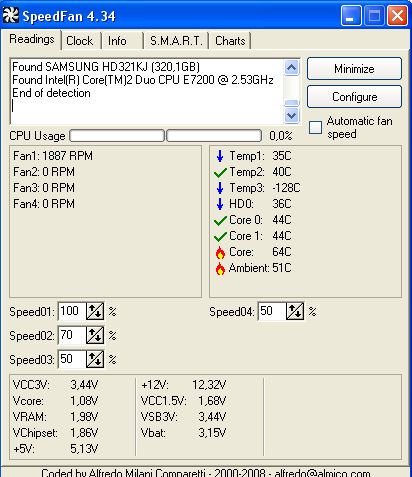This screenshot has height=477, width=412.
Task: Click the green checkmark beside Temp2
Action: point(220,172)
